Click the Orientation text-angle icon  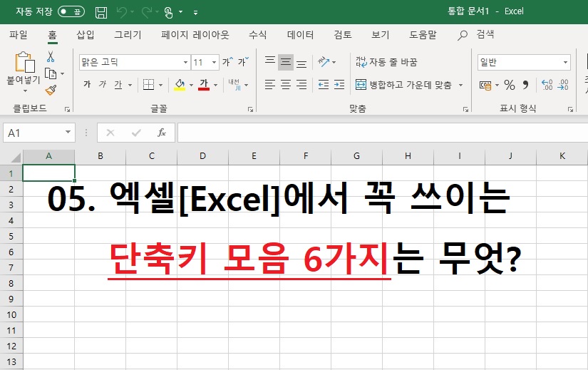(324, 61)
